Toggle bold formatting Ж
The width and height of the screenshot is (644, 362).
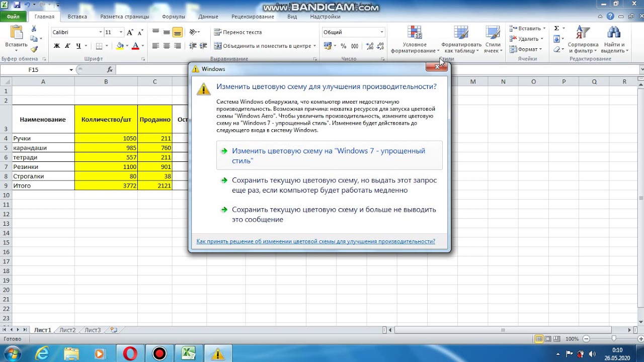pyautogui.click(x=57, y=46)
